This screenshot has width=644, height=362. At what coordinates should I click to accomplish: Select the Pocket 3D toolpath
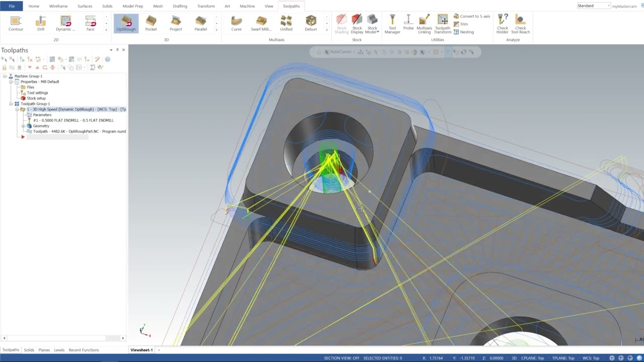[151, 24]
